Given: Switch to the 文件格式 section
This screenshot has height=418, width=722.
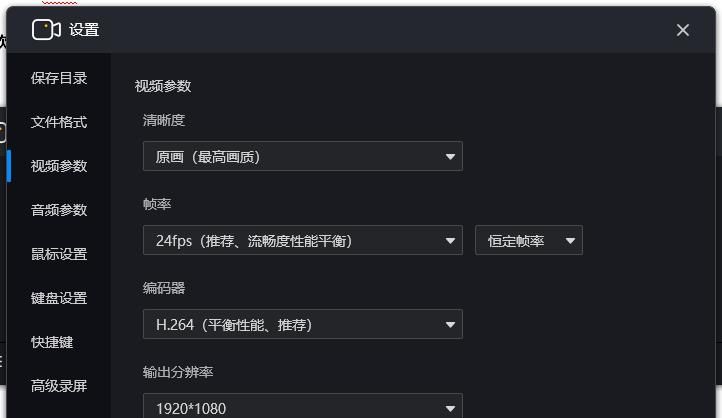Looking at the screenshot, I should 59,122.
